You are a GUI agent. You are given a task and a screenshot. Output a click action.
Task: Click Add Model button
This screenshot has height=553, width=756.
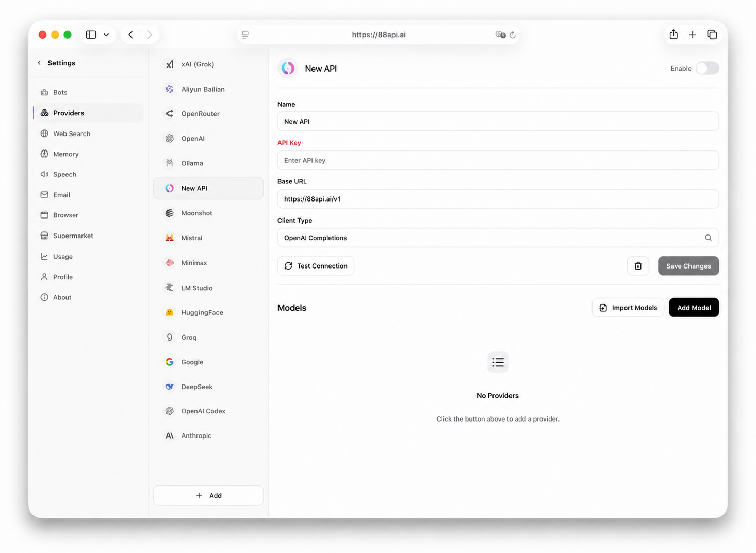(694, 308)
